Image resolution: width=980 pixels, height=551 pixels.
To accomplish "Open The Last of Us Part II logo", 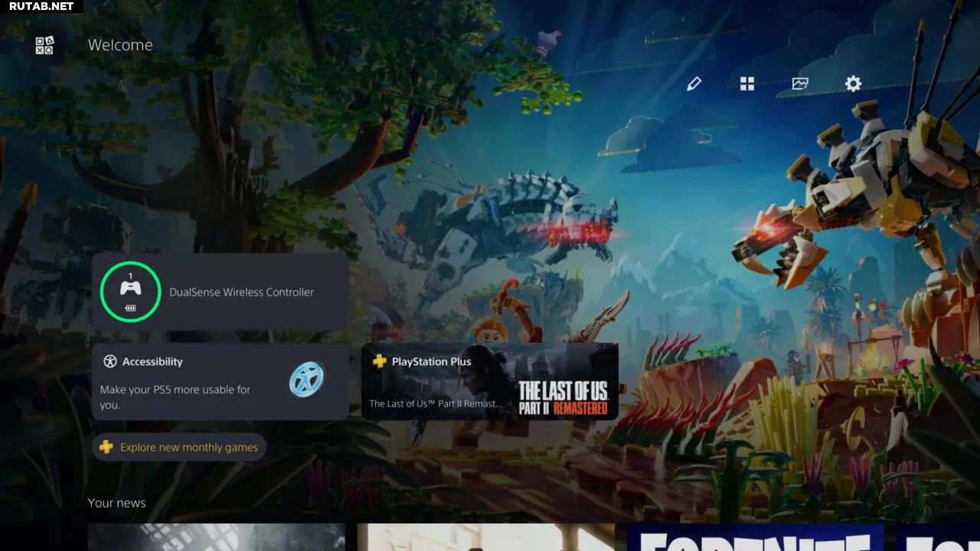I will (x=563, y=398).
